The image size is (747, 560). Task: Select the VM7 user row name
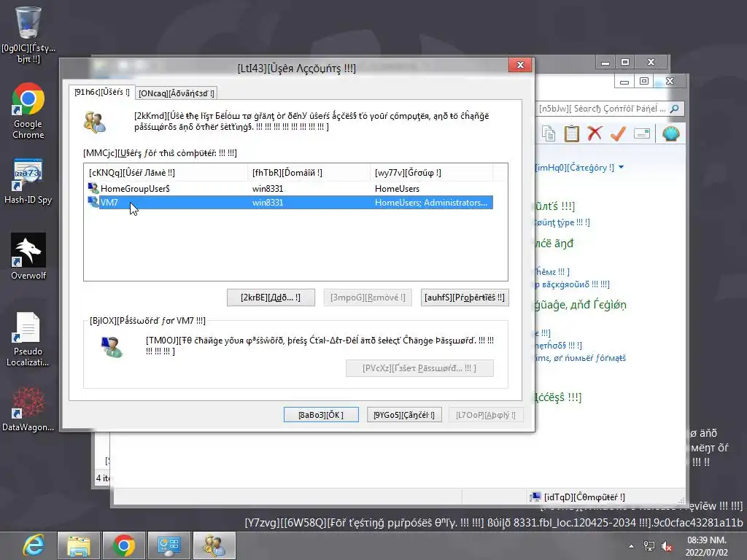point(109,203)
